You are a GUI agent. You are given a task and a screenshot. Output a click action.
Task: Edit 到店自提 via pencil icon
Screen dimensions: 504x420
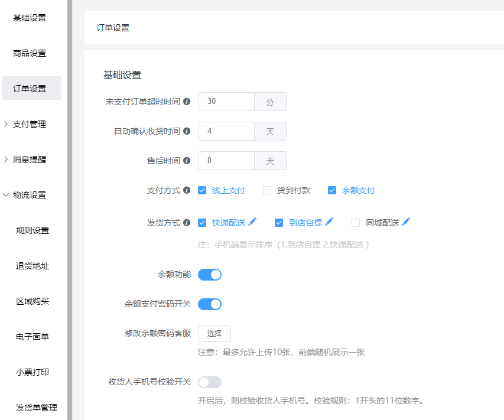pos(329,222)
